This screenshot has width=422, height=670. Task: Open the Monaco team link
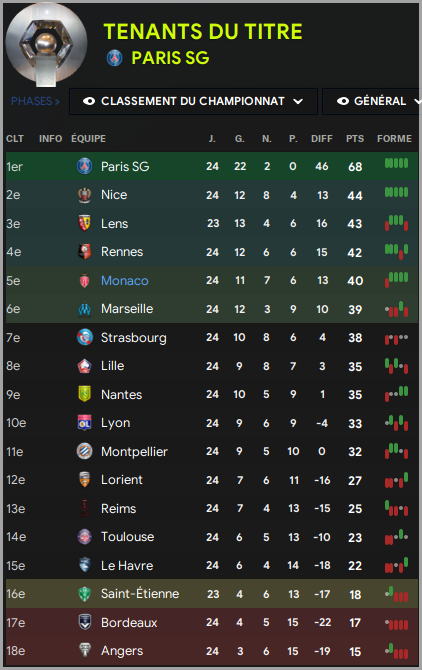tap(125, 280)
